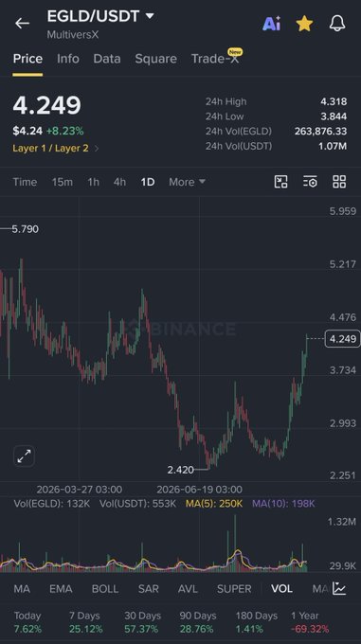
Task: Toggle the VOL indicator
Action: (x=281, y=589)
